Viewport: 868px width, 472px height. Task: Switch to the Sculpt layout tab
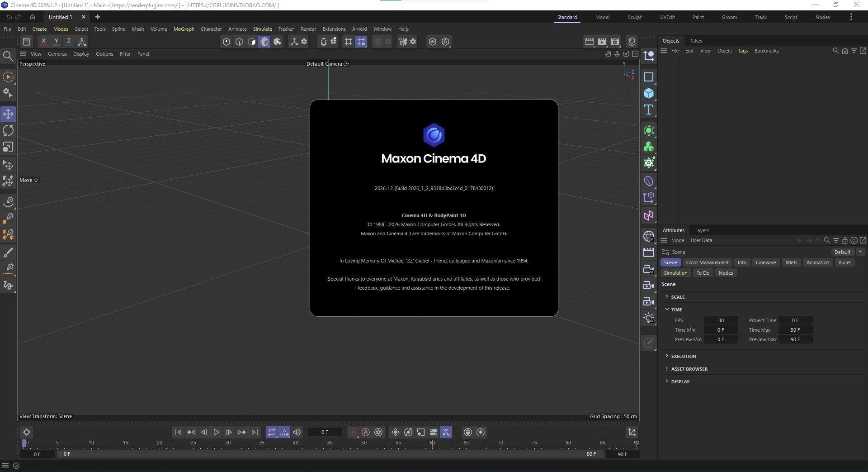pyautogui.click(x=634, y=17)
